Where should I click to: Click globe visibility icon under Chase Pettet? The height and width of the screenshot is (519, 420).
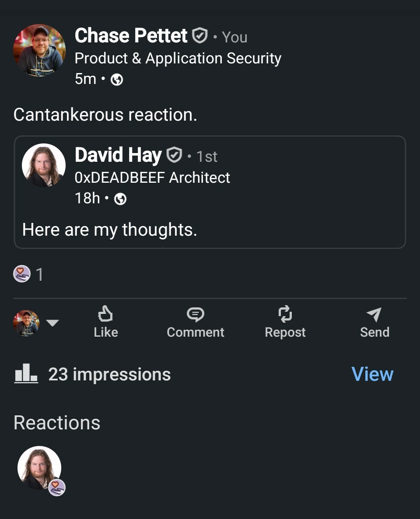click(x=117, y=80)
